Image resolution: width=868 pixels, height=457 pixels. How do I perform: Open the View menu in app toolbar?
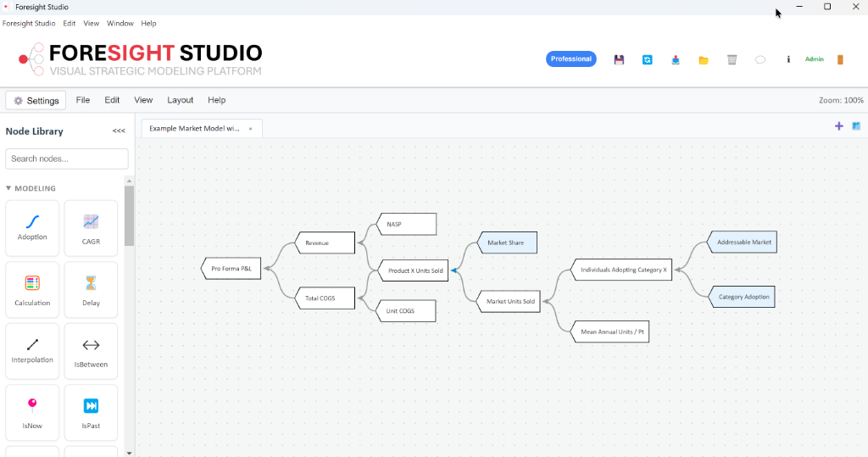142,100
